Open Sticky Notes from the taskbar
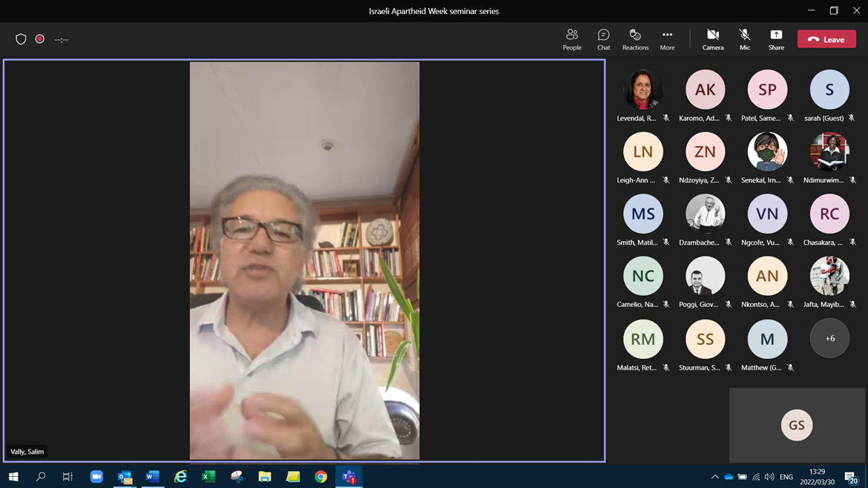The height and width of the screenshot is (488, 868). tap(293, 476)
